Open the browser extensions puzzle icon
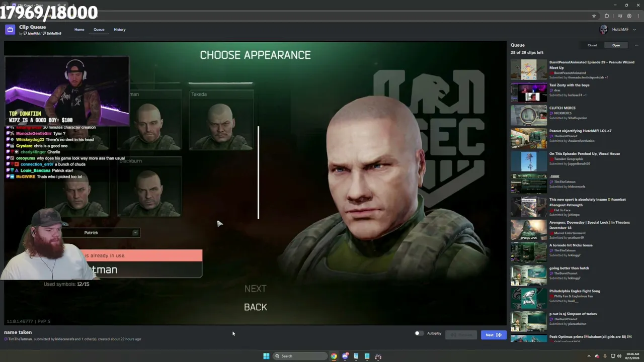The height and width of the screenshot is (362, 644). (x=606, y=16)
